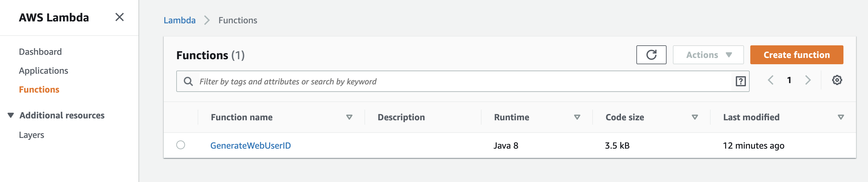Click Create function button
This screenshot has height=182, width=868.
797,55
